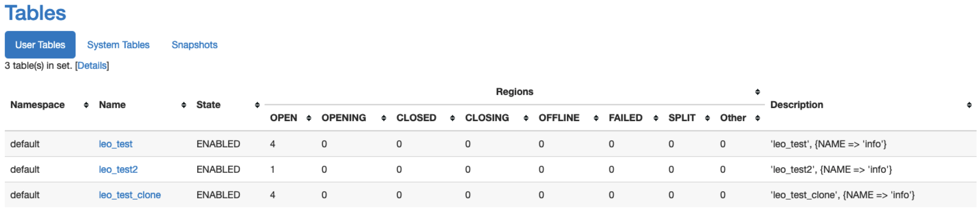Open the Snapshots tab
The height and width of the screenshot is (223, 980).
click(x=194, y=45)
